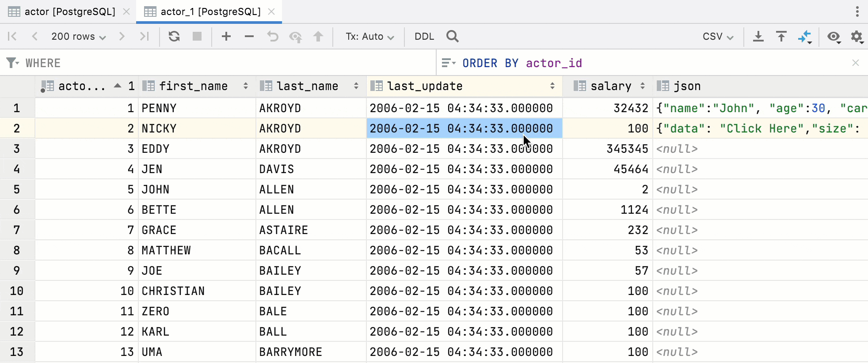Screen dimensions: 868x363
Task: Add a new row with plus icon
Action: (226, 36)
